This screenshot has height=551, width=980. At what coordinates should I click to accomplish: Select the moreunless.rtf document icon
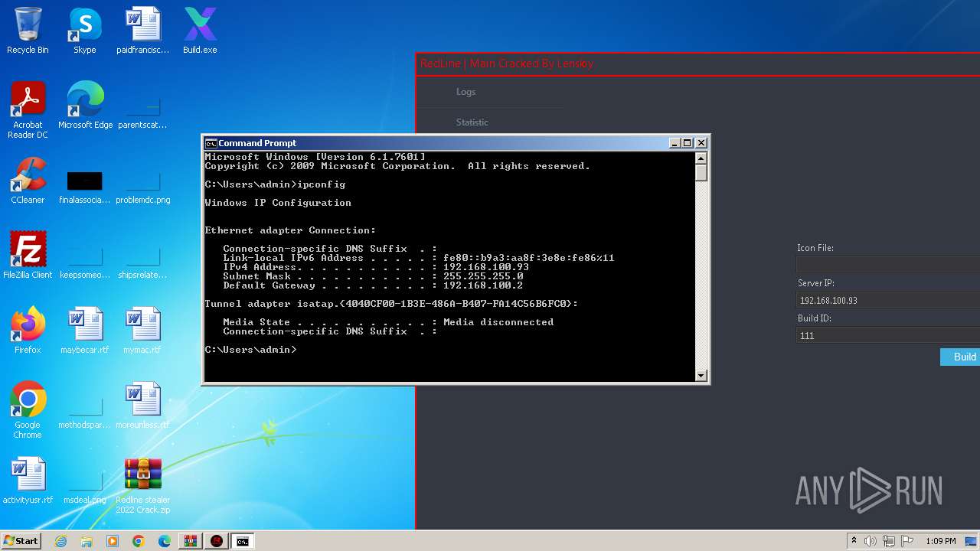coord(142,406)
